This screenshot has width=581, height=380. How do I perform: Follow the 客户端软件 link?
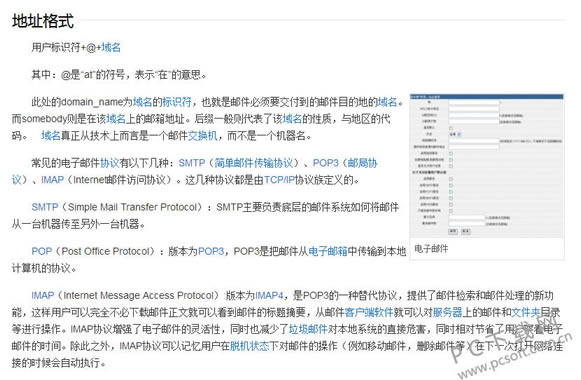(x=369, y=312)
